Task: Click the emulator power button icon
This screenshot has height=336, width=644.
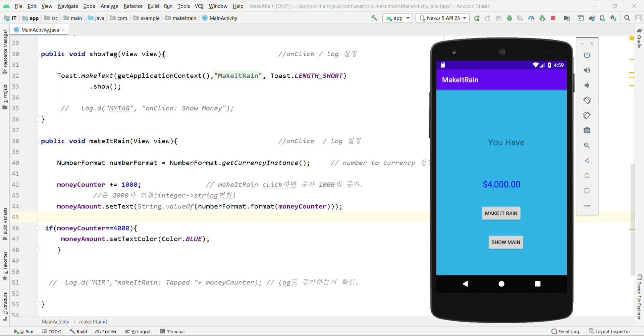Action: coord(587,55)
